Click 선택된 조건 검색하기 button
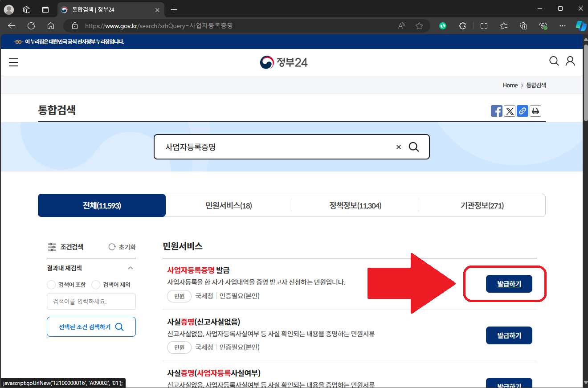Screen dimensions: 588x388 tap(91, 327)
